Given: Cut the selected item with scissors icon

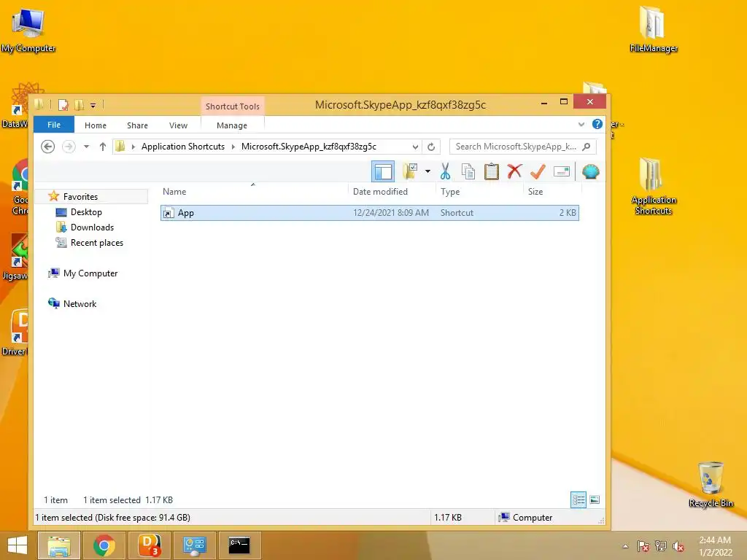Looking at the screenshot, I should [446, 171].
